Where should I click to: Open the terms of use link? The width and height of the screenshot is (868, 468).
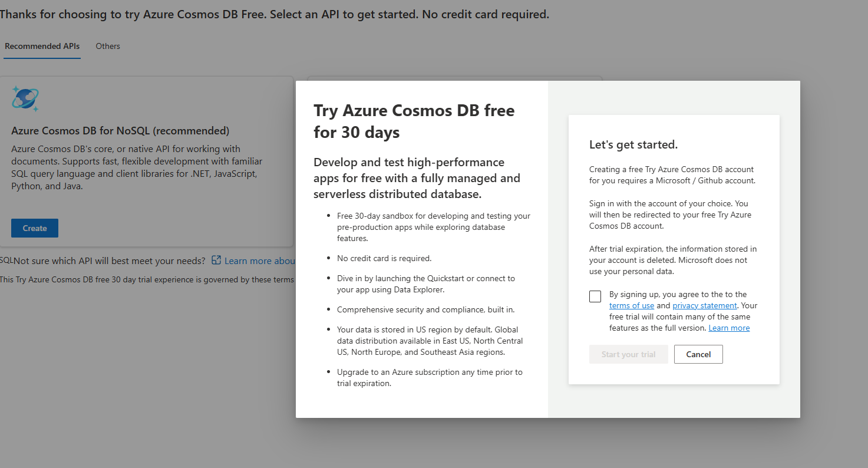631,305
